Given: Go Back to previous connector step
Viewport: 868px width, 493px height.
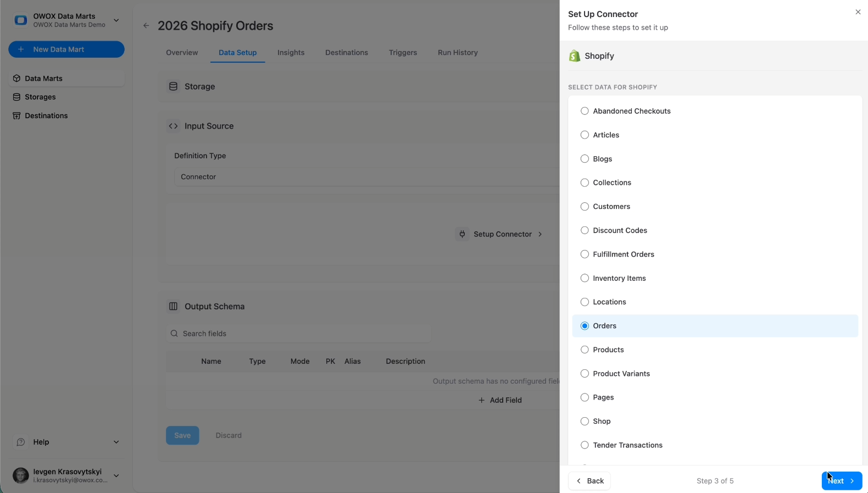Looking at the screenshot, I should 589,481.
